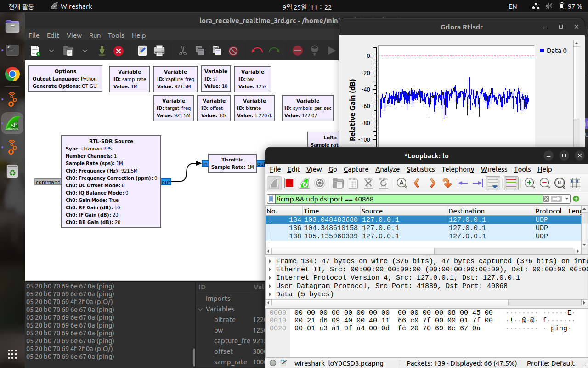Open Show Applications grid in the dock
The image size is (588, 368).
(x=12, y=354)
